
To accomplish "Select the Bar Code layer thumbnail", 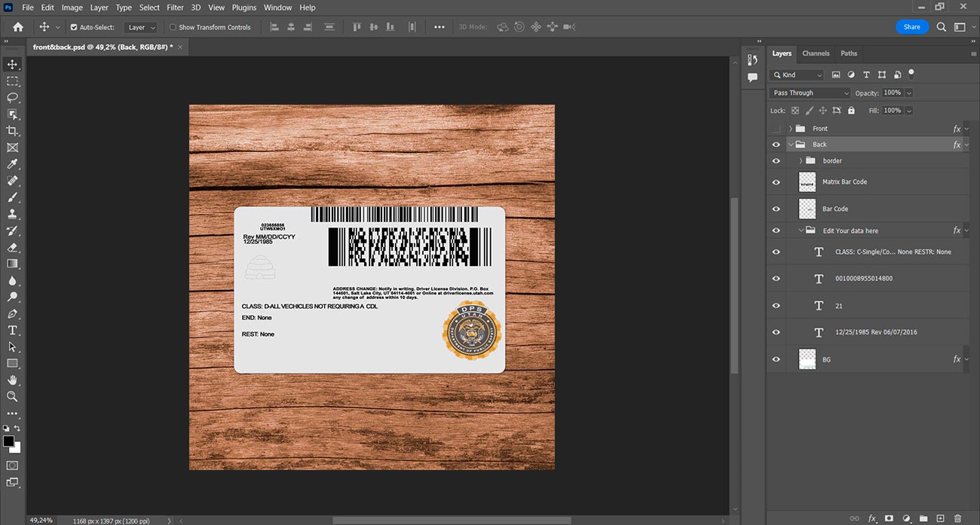I will tap(807, 209).
